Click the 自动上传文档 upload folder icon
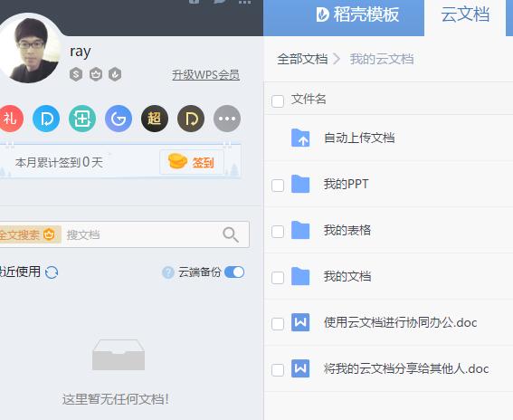Screen dimensions: 513x420 [300, 138]
